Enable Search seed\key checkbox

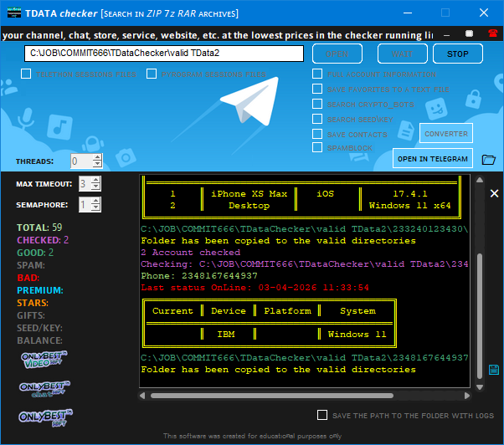coord(317,119)
